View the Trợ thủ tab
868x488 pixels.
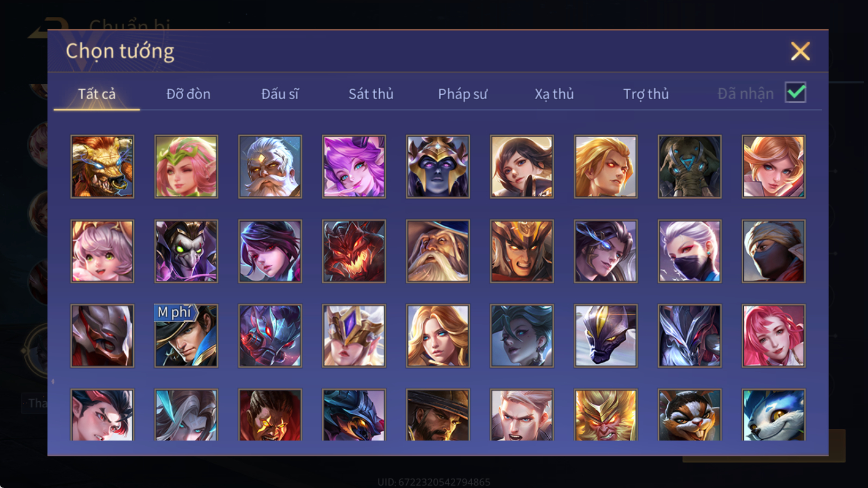(x=646, y=94)
